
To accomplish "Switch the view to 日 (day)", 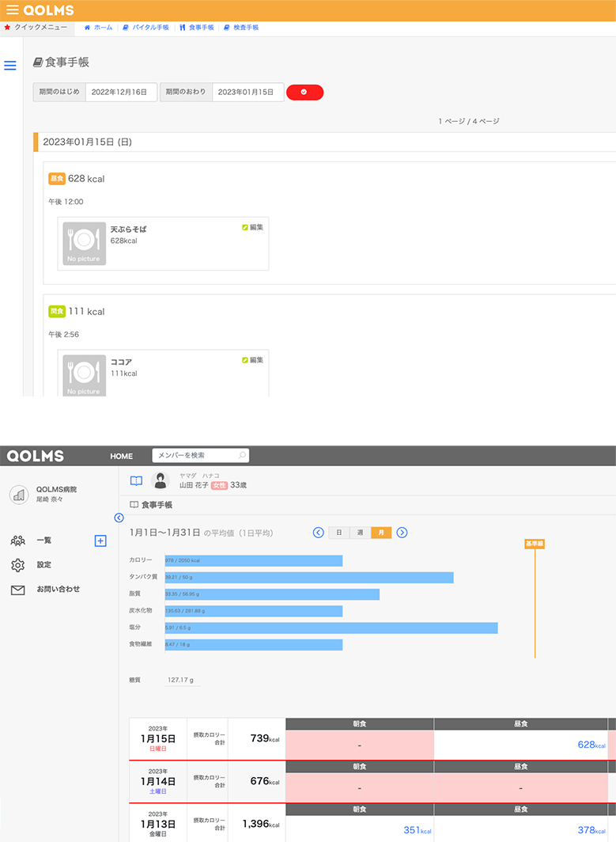I will click(339, 533).
